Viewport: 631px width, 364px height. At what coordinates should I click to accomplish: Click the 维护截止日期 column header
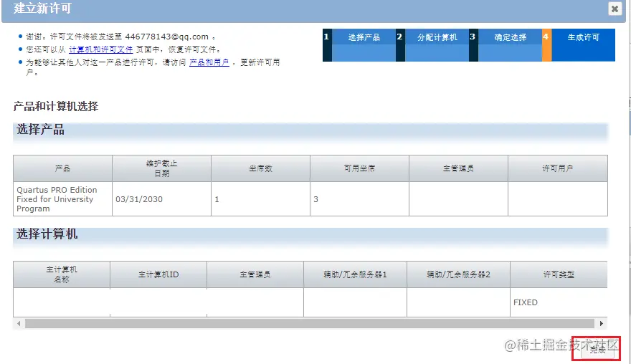161,168
